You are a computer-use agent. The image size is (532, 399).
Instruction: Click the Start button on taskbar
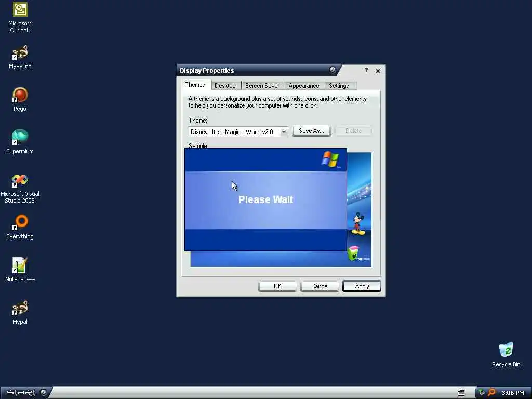point(26,393)
